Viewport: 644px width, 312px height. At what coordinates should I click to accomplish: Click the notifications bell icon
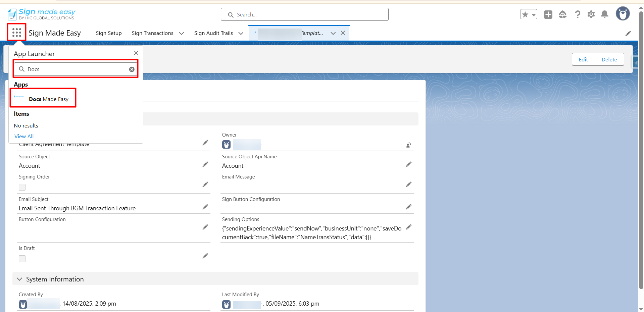(604, 14)
